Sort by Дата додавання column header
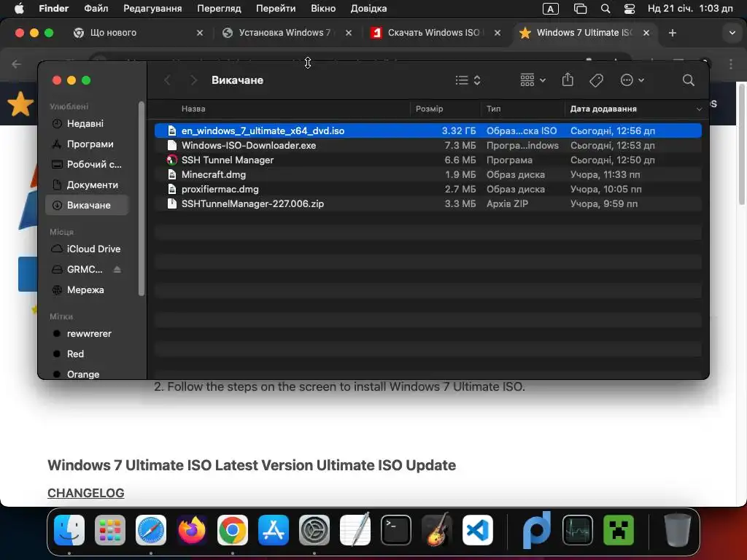This screenshot has width=747, height=560. 603,109
